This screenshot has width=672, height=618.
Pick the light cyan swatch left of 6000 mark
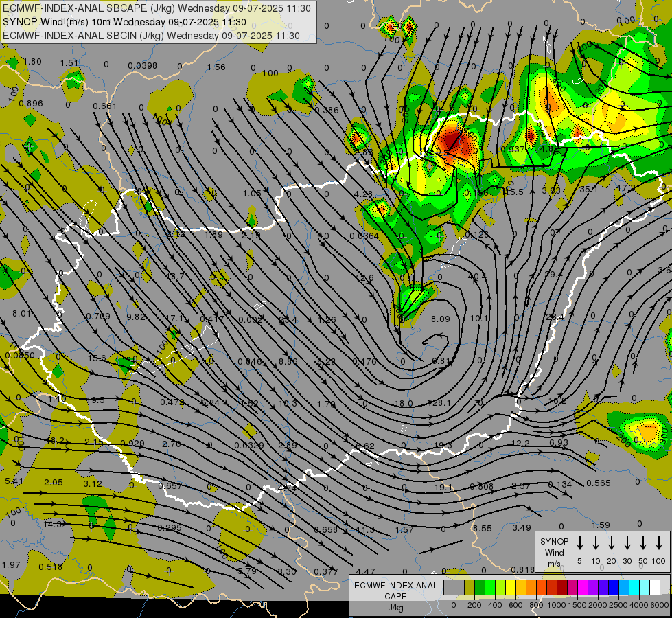645,588
